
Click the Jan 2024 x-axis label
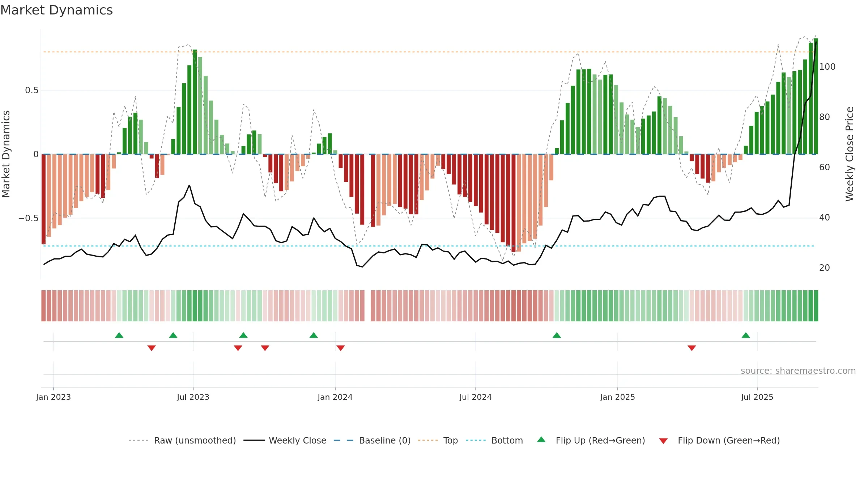[335, 397]
